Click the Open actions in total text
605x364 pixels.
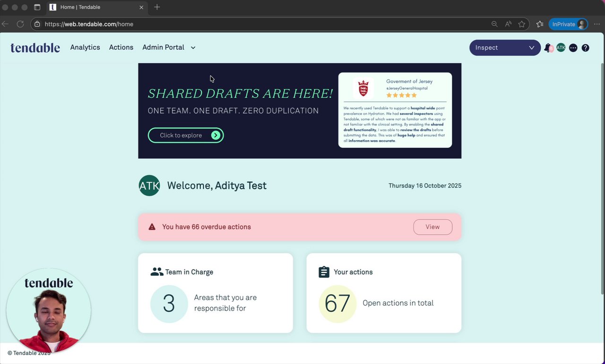(398, 303)
